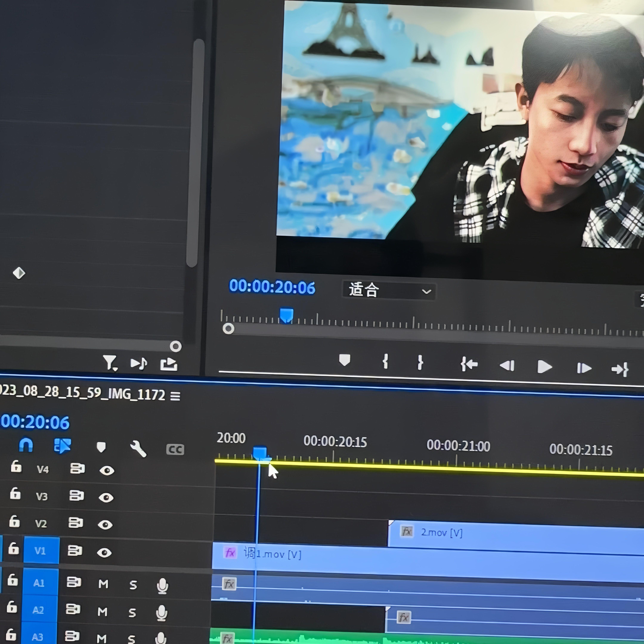The width and height of the screenshot is (644, 644).
Task: Open the timeline wrench settings
Action: click(138, 449)
